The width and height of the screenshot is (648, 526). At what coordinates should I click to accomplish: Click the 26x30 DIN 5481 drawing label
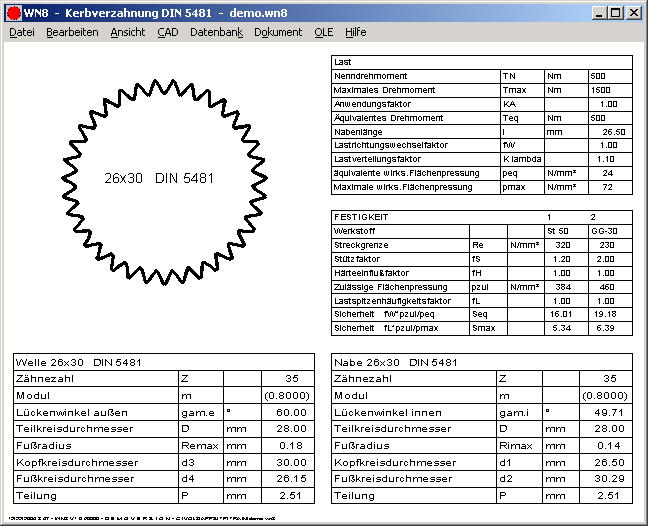click(x=160, y=178)
